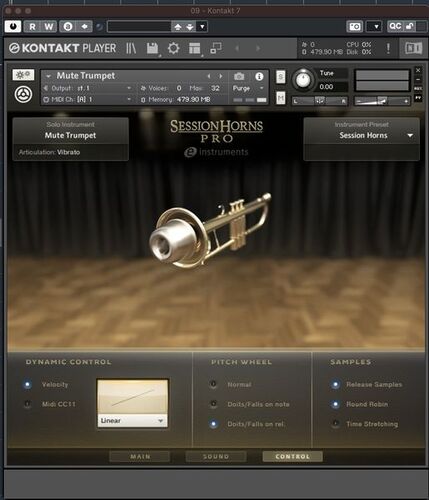Select the Normal pitch wheel mode
Screen dimensions: 429x500
click(x=213, y=384)
